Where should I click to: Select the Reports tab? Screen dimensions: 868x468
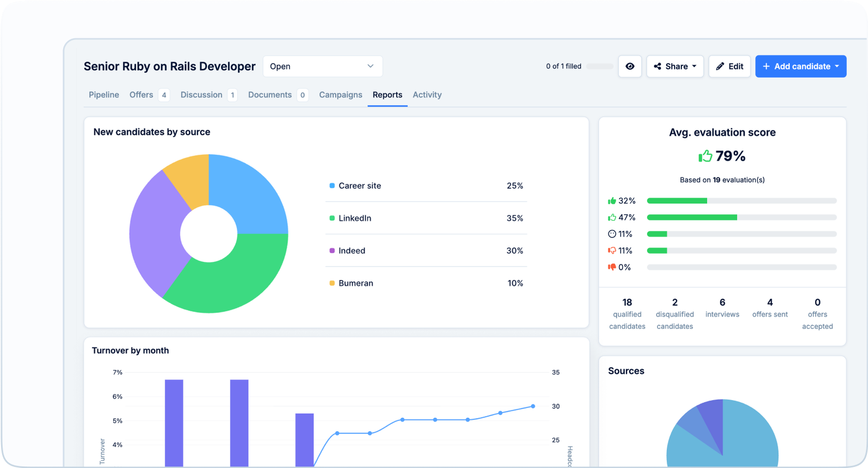pyautogui.click(x=387, y=95)
